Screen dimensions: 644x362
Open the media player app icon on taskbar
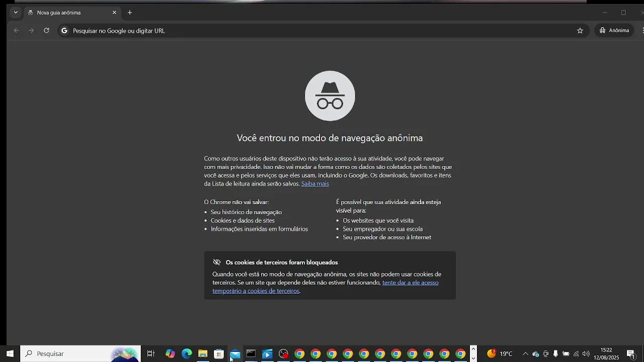point(267,354)
